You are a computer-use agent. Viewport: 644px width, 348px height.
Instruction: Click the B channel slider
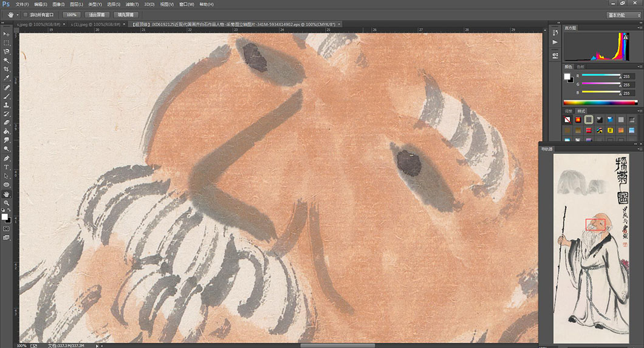pyautogui.click(x=601, y=93)
